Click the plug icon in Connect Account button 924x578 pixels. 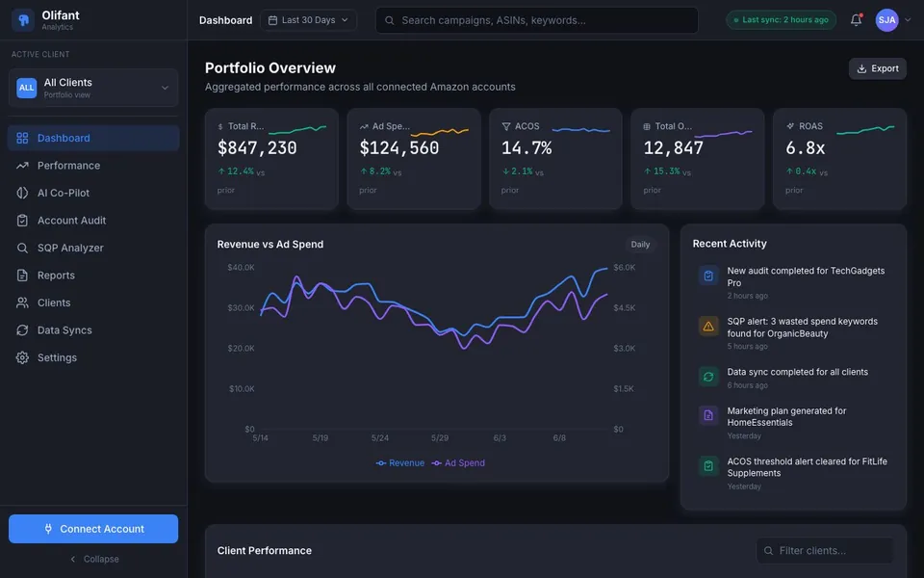[x=48, y=529]
